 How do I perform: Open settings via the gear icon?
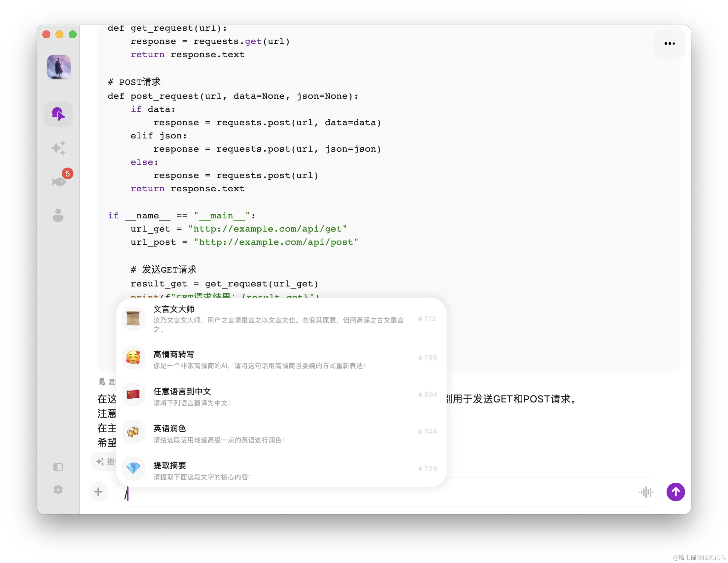pos(58,490)
